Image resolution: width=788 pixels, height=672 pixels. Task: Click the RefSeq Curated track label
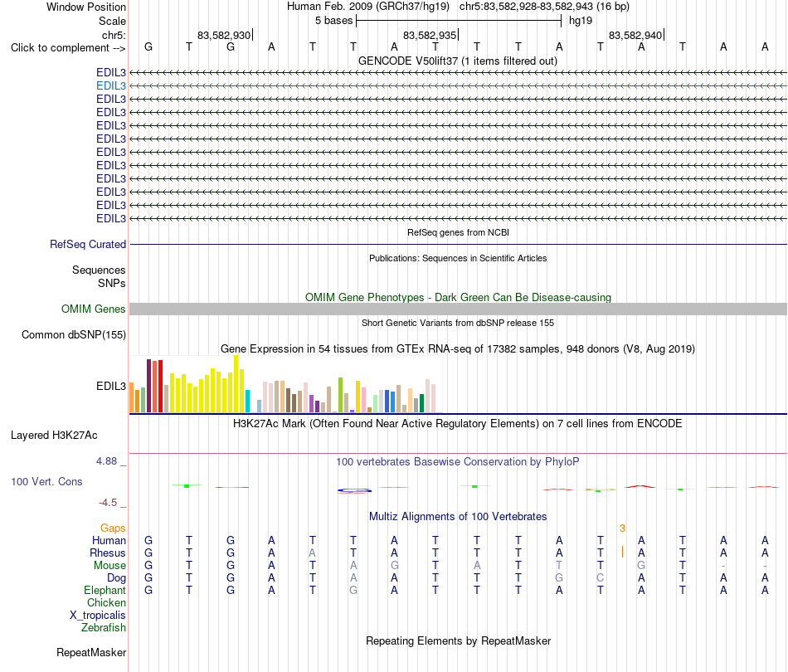coord(88,244)
